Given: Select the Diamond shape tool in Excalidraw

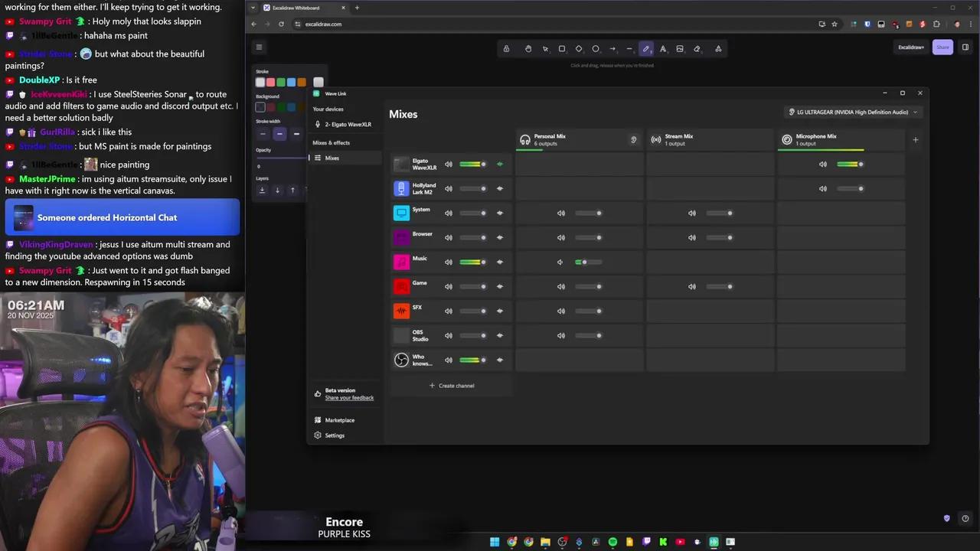Looking at the screenshot, I should 579,48.
